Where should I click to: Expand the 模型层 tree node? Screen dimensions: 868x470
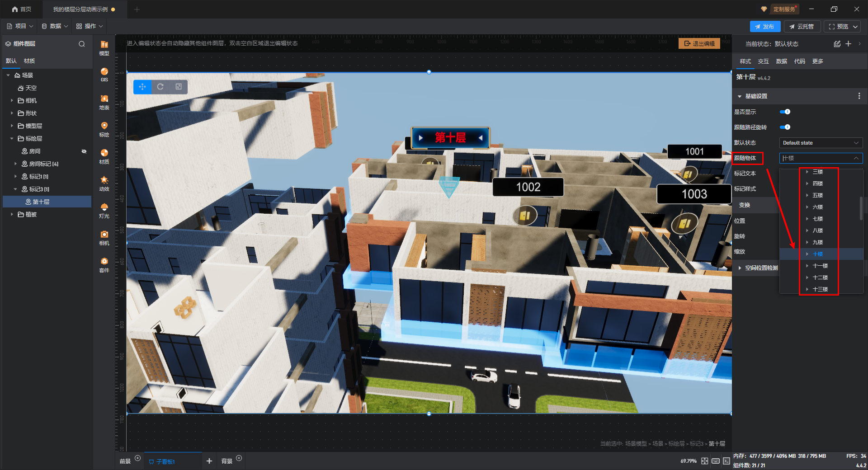(x=12, y=126)
